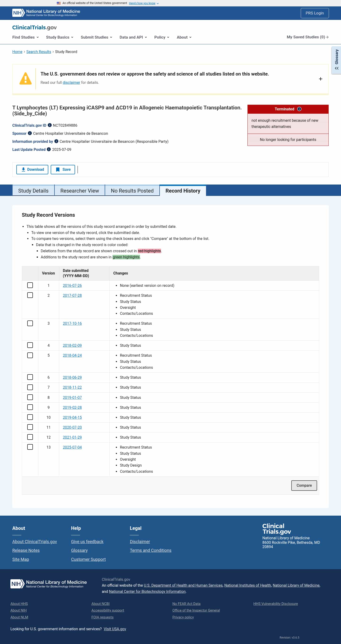This screenshot has width=341, height=644.
Task: View the 2018-02-09 version
Action: click(72, 346)
